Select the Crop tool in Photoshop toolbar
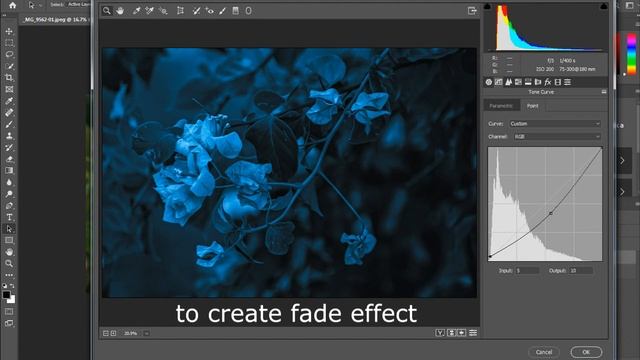This screenshot has width=640, height=360. click(9, 78)
